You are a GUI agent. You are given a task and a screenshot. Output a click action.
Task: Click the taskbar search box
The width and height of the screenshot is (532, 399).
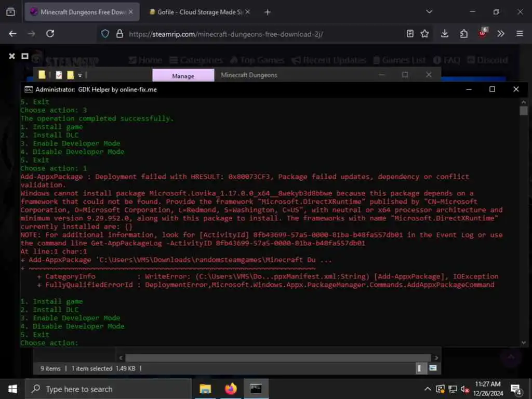109,389
